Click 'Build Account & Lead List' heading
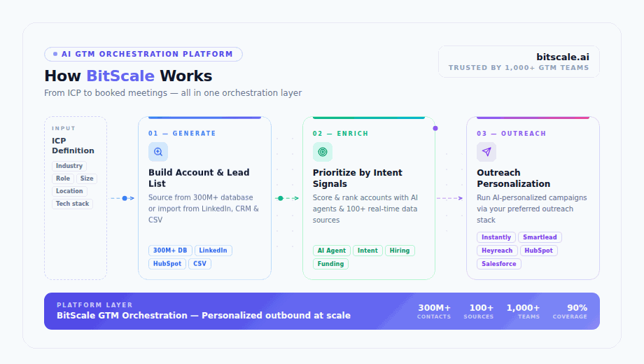The width and height of the screenshot is (644, 364). 199,178
